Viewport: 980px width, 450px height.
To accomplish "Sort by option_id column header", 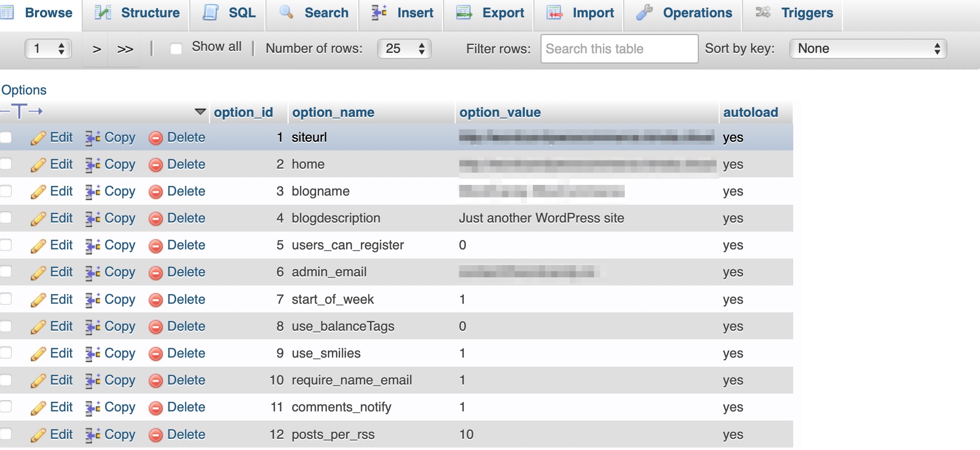I will point(243,112).
